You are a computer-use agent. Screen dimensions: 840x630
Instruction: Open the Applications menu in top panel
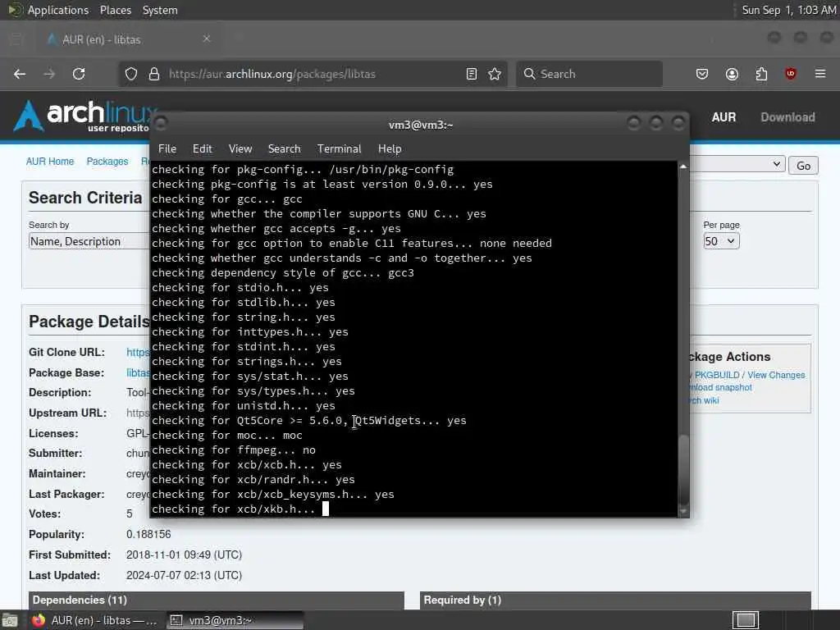[x=58, y=10]
